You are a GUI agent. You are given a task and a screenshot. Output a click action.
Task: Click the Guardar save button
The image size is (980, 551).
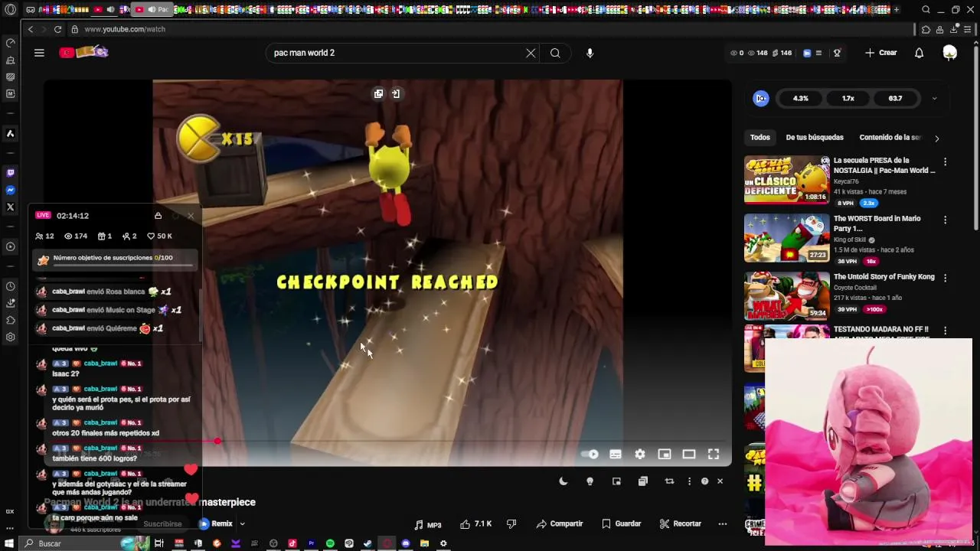[621, 524]
